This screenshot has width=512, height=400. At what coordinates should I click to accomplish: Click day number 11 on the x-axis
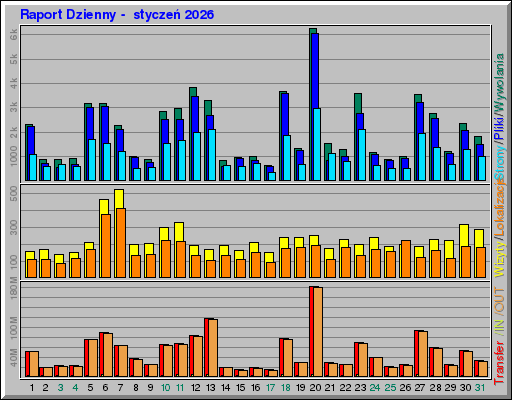(180, 388)
